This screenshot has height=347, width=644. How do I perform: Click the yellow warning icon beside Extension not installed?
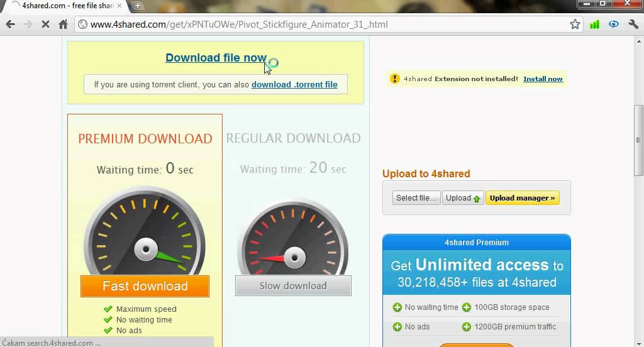pyautogui.click(x=395, y=79)
